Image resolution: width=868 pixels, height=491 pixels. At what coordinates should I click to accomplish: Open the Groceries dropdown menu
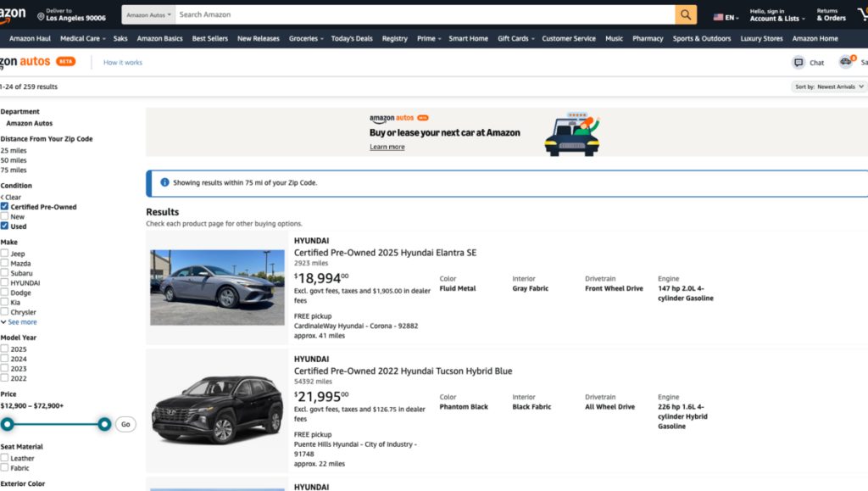[306, 39]
